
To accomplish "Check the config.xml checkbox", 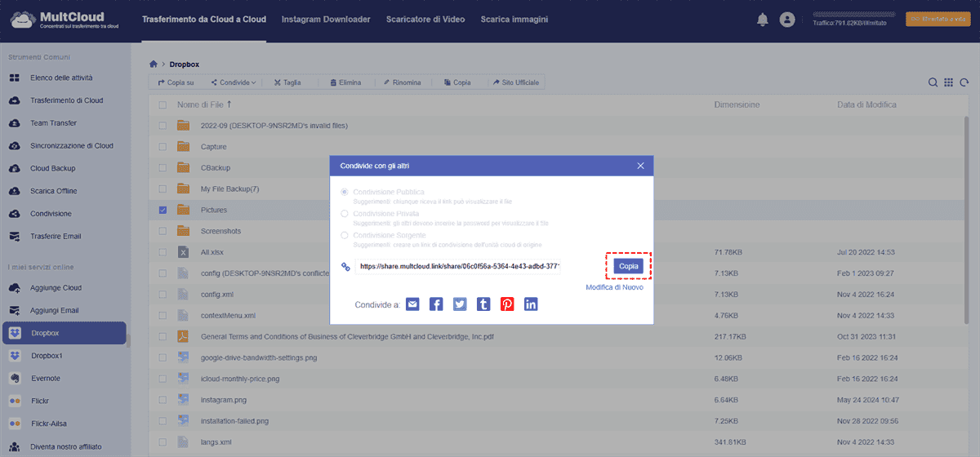I will point(163,294).
